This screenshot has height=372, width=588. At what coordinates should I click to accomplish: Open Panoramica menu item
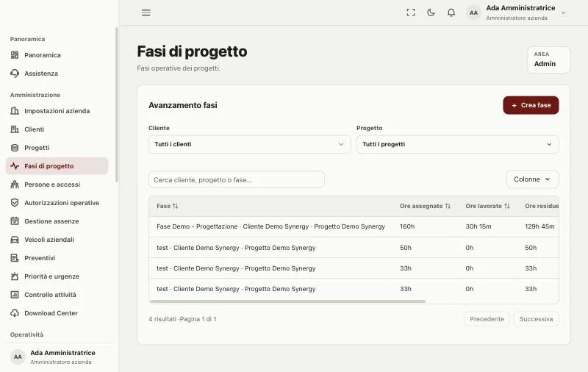(x=57, y=55)
